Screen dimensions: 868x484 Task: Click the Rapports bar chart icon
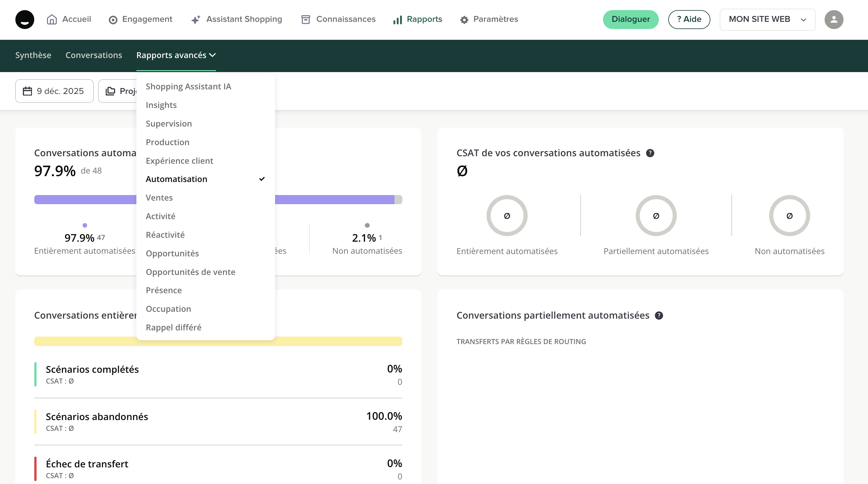[397, 20]
